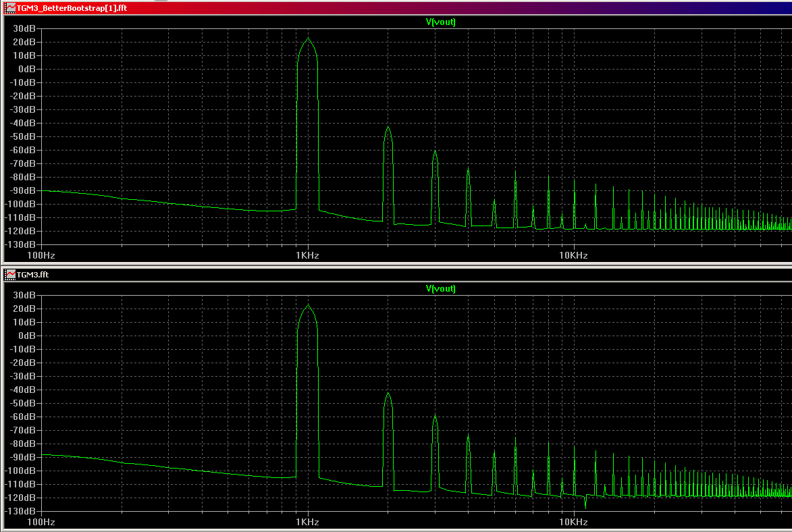Image resolution: width=792 pixels, height=532 pixels.
Task: Click -130dB axis label in TGM3.fft plot
Action: point(21,511)
